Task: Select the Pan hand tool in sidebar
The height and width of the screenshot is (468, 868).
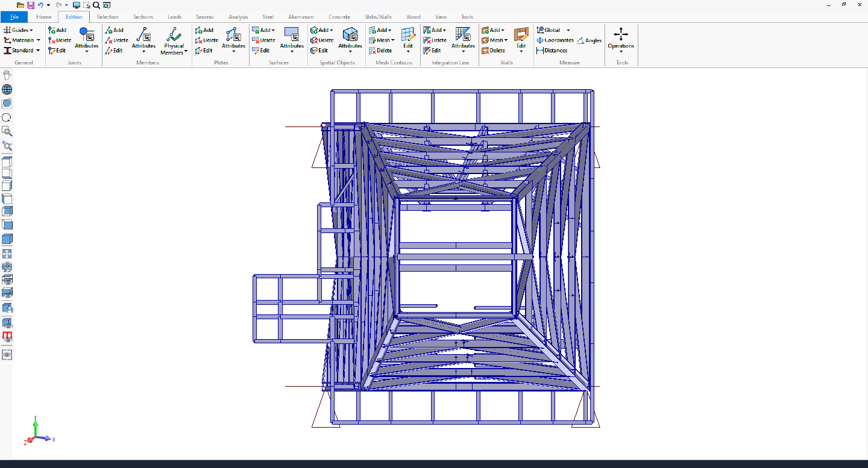Action: [7, 75]
